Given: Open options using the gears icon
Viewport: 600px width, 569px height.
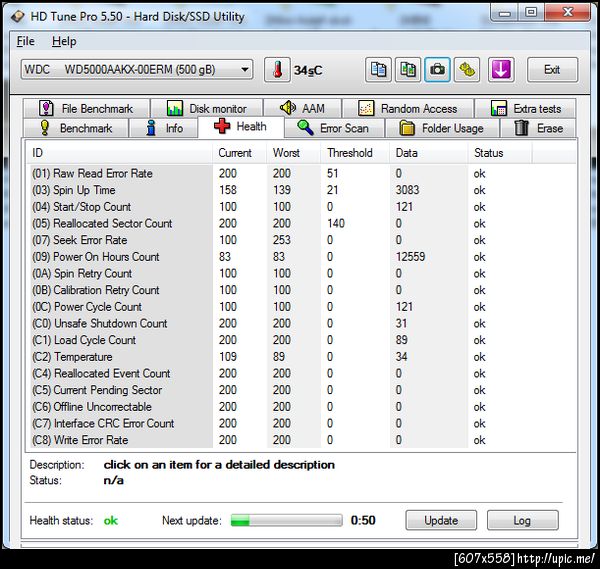Looking at the screenshot, I should (467, 70).
